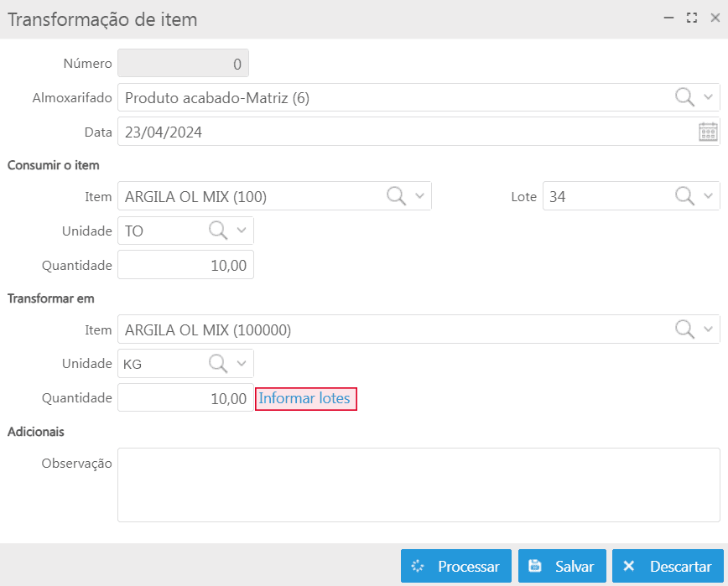Expand the Unidade KG dropdown arrow
Screen dimensions: 728x586
(242, 364)
